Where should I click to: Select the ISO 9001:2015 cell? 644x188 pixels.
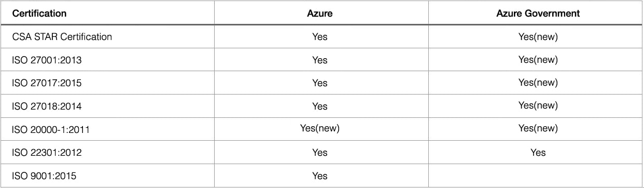click(44, 176)
